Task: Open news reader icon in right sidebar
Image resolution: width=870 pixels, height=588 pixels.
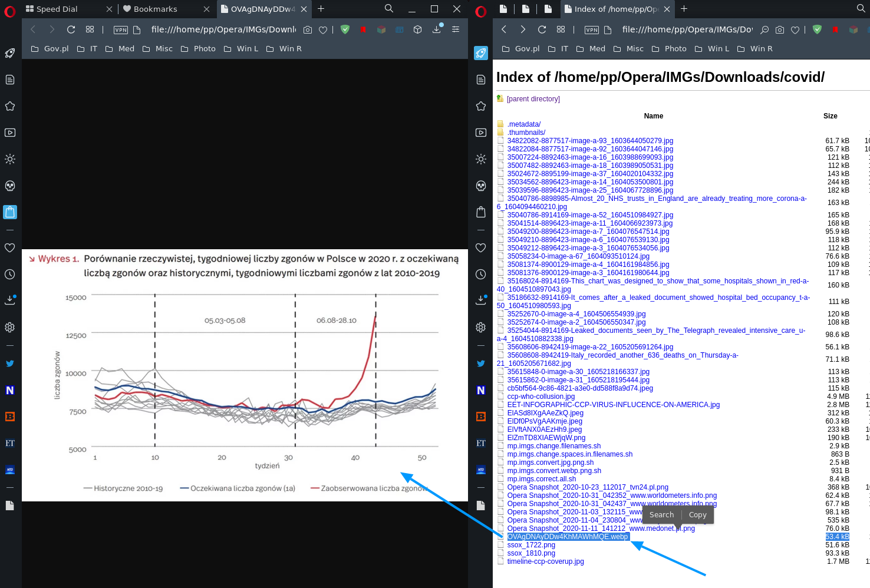Action: (481, 80)
